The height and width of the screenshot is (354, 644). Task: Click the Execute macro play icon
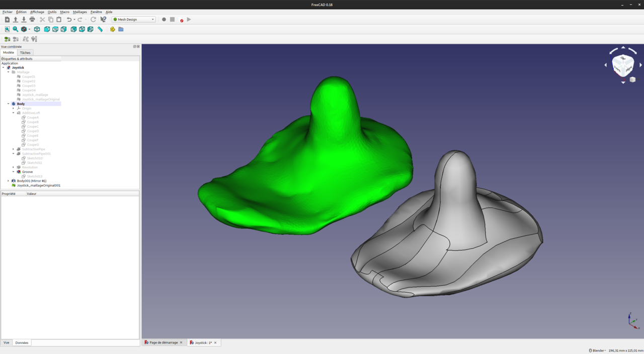pos(189,20)
